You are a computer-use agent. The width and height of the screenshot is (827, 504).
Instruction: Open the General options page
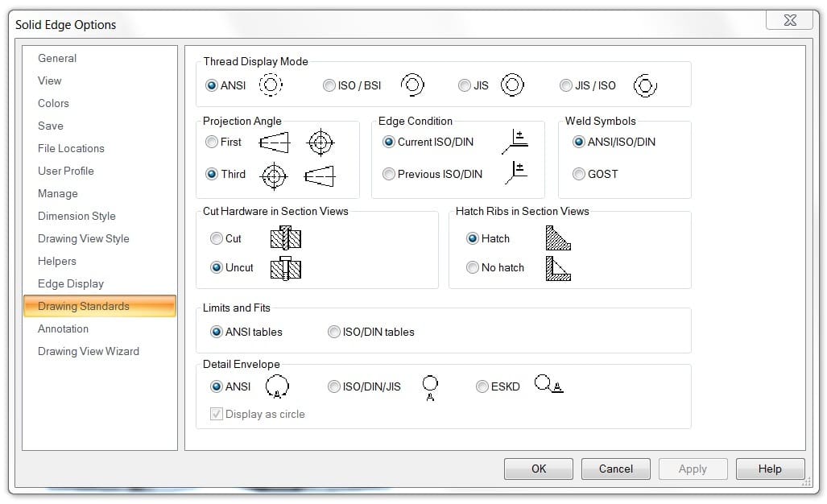pos(57,58)
